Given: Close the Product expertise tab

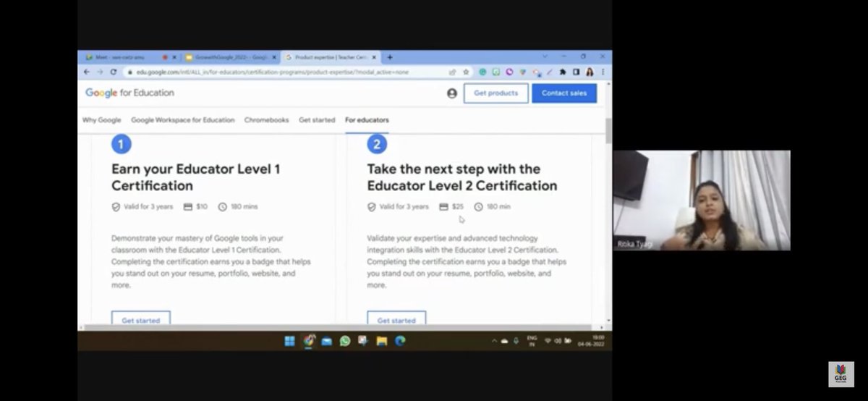Looking at the screenshot, I should point(375,57).
